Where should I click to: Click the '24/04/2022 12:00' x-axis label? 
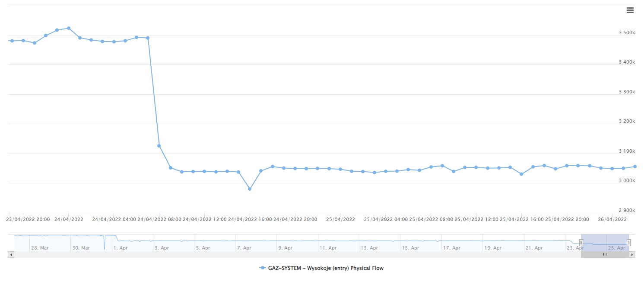(x=204, y=219)
